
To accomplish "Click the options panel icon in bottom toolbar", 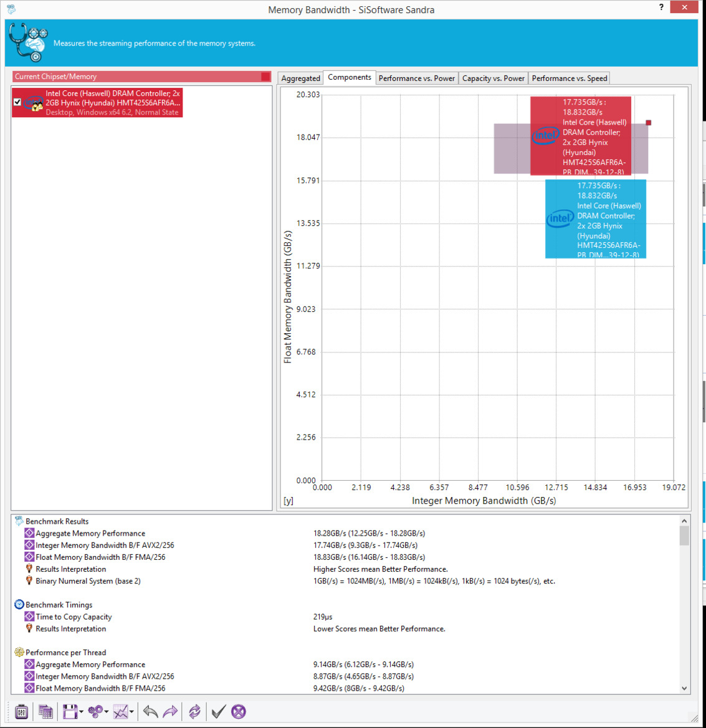I will tap(21, 711).
